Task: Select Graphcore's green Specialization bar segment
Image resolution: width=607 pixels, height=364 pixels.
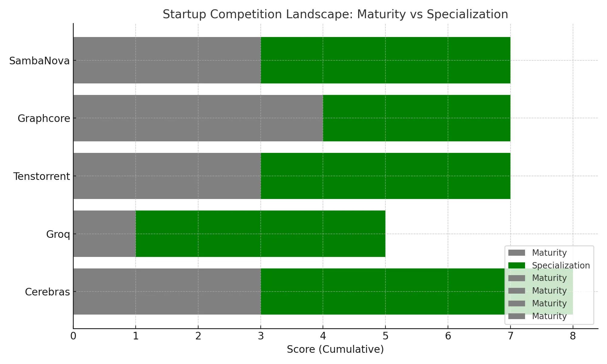Action: click(x=416, y=118)
